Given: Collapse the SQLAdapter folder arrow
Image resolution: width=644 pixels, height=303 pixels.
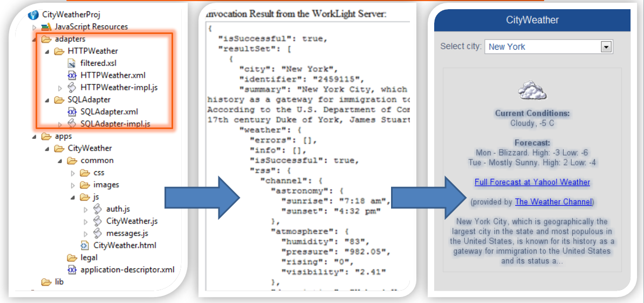Looking at the screenshot, I should (x=47, y=100).
